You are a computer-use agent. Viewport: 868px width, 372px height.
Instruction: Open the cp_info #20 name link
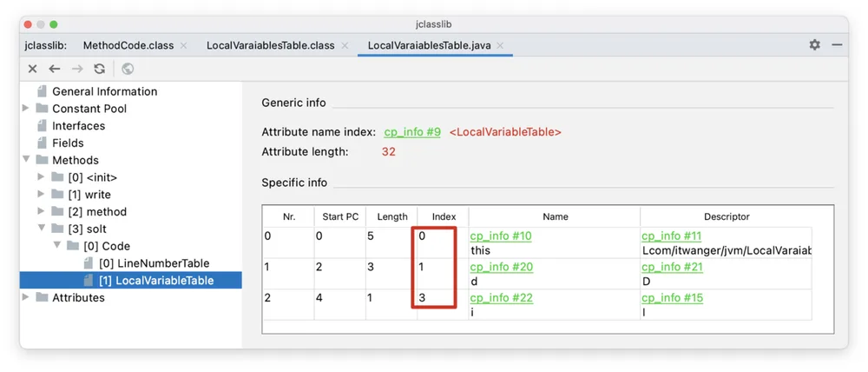502,267
